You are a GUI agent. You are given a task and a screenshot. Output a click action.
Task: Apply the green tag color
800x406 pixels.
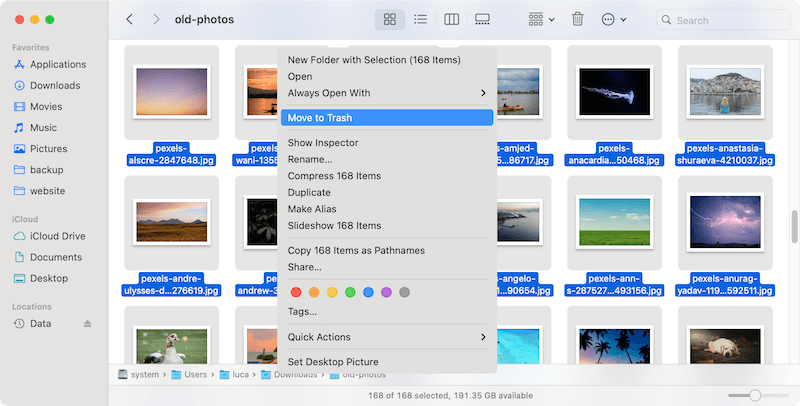pyautogui.click(x=350, y=292)
